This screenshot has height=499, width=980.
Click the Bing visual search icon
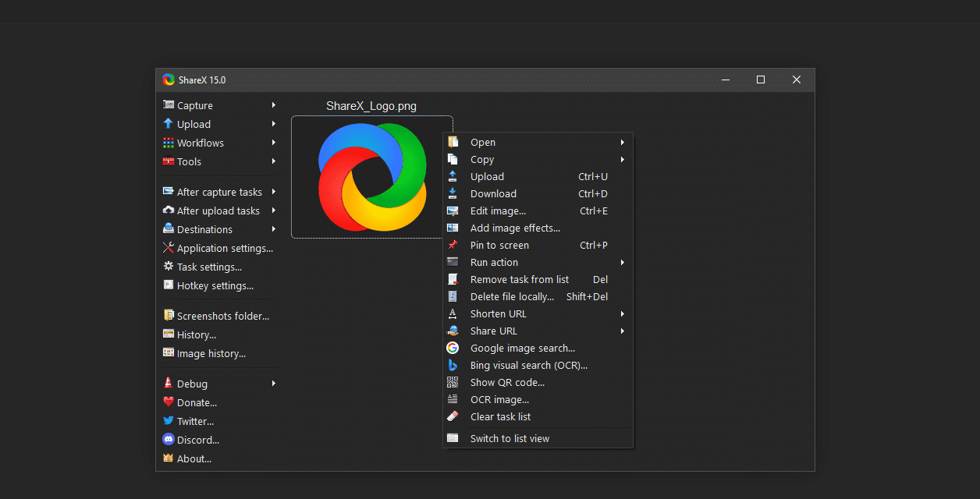coord(453,365)
